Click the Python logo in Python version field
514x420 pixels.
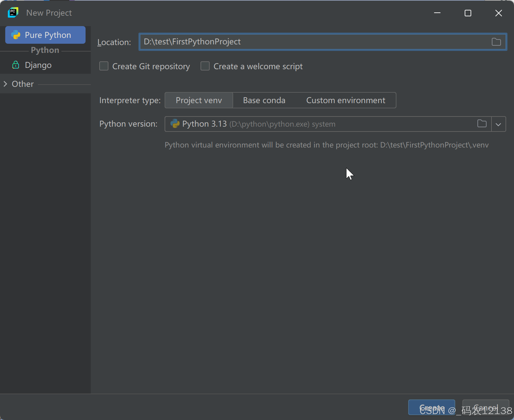[x=175, y=124]
